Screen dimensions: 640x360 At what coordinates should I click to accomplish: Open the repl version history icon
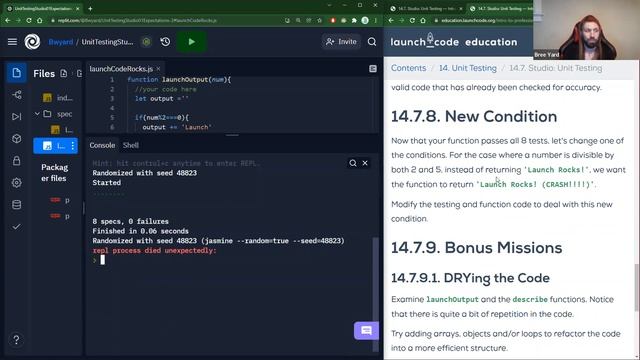pyautogui.click(x=165, y=42)
